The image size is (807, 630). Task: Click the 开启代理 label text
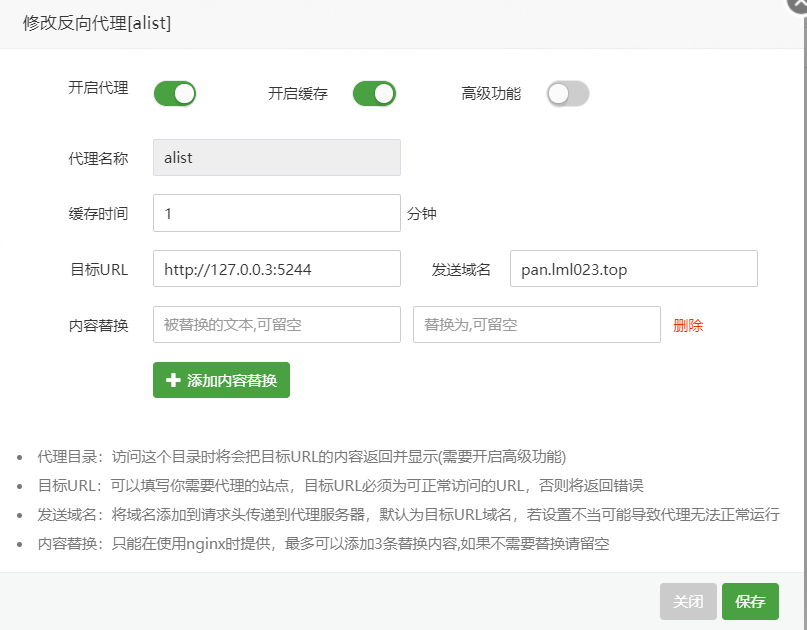[x=98, y=87]
